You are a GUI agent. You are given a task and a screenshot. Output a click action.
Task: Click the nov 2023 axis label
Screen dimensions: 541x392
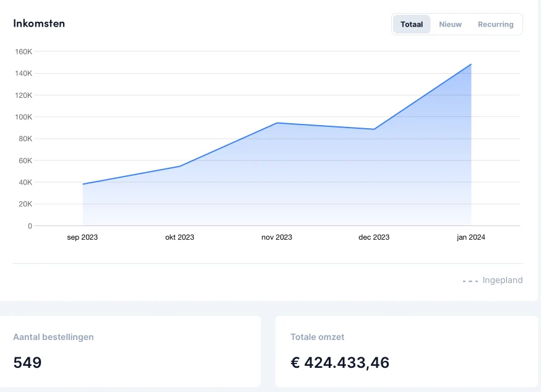[277, 237]
